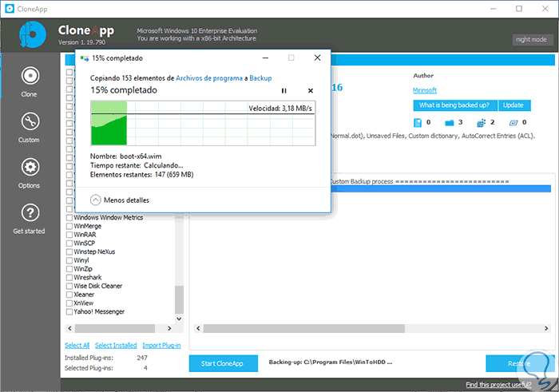This screenshot has height=392, width=559.
Task: Check the Xleaner plug-in
Action: (69, 295)
